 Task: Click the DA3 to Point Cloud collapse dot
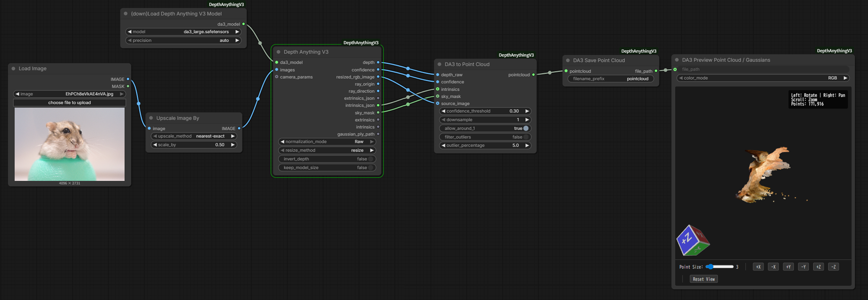coord(439,64)
